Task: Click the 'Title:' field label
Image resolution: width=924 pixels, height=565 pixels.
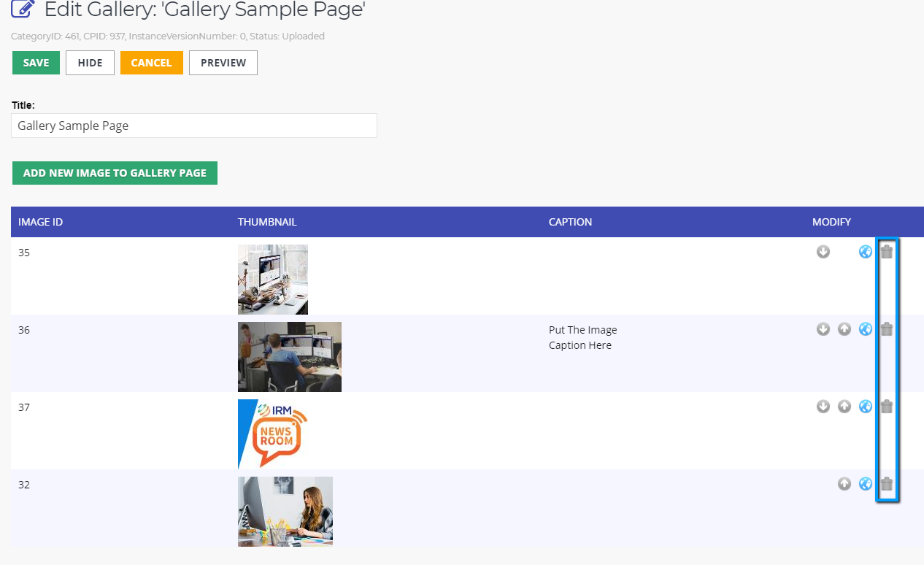Action: 23,105
